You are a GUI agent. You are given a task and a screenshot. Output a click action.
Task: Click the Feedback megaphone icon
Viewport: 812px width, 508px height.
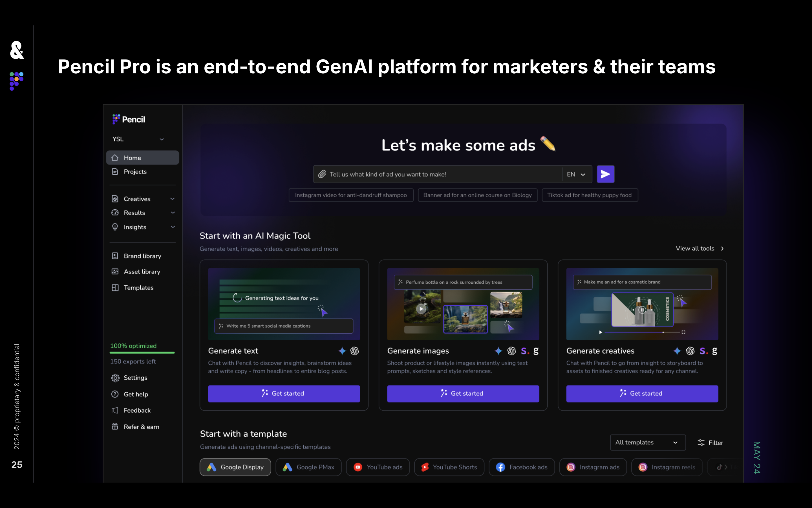[x=115, y=410]
